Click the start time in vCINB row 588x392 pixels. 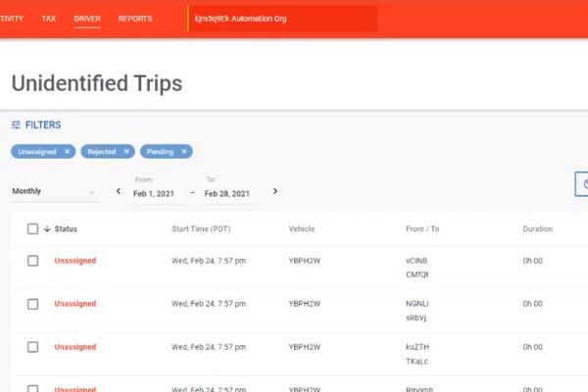pyautogui.click(x=209, y=261)
